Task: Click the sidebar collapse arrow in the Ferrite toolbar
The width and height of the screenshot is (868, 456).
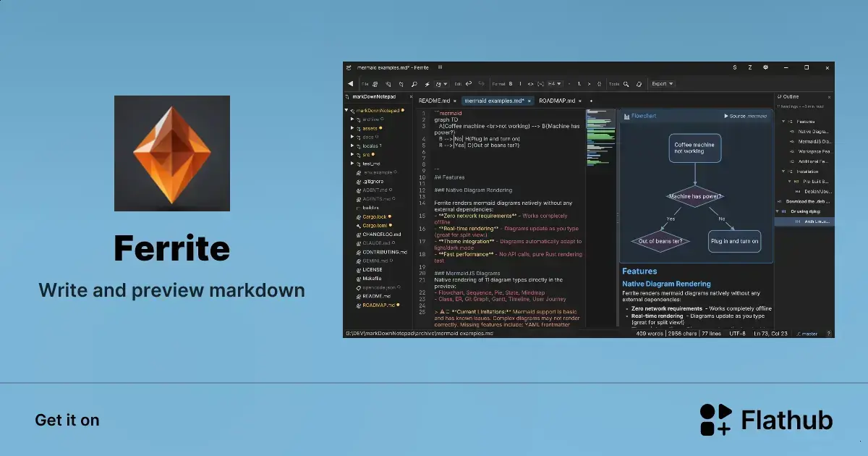Action: (x=351, y=84)
